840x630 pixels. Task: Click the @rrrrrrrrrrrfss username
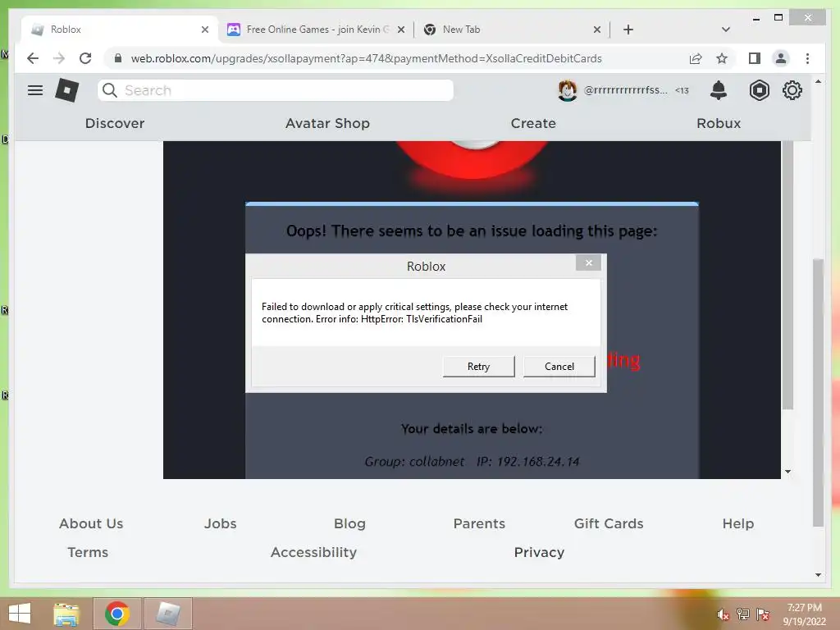tap(625, 90)
